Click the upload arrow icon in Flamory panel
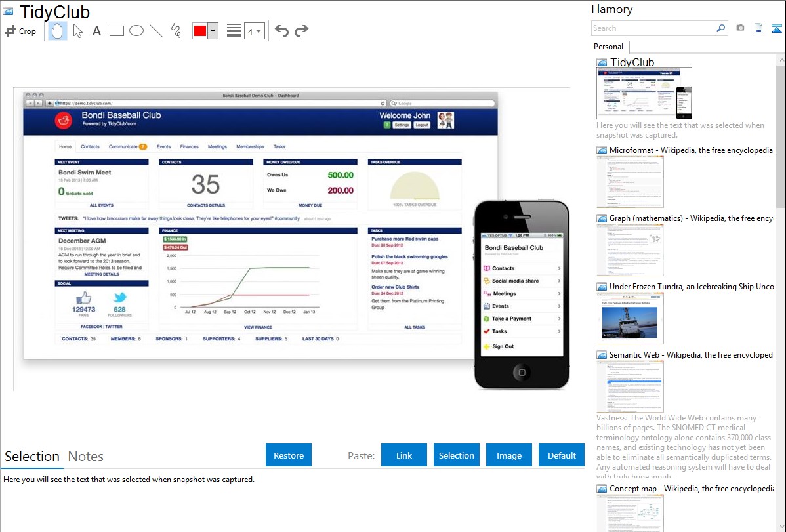The height and width of the screenshot is (532, 786). (x=776, y=28)
